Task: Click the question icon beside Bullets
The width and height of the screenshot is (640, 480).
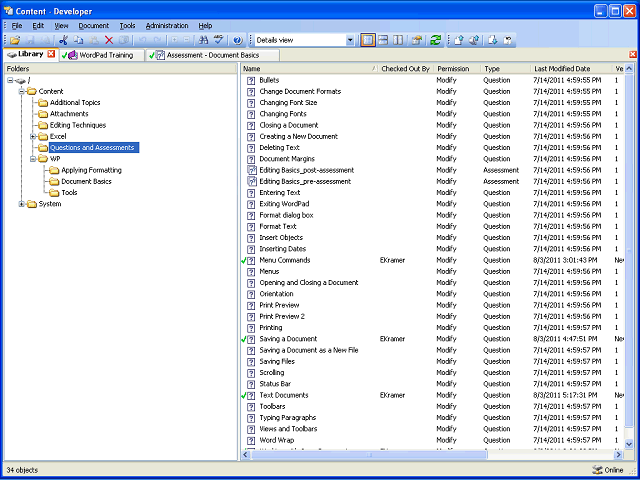Action: click(251, 80)
